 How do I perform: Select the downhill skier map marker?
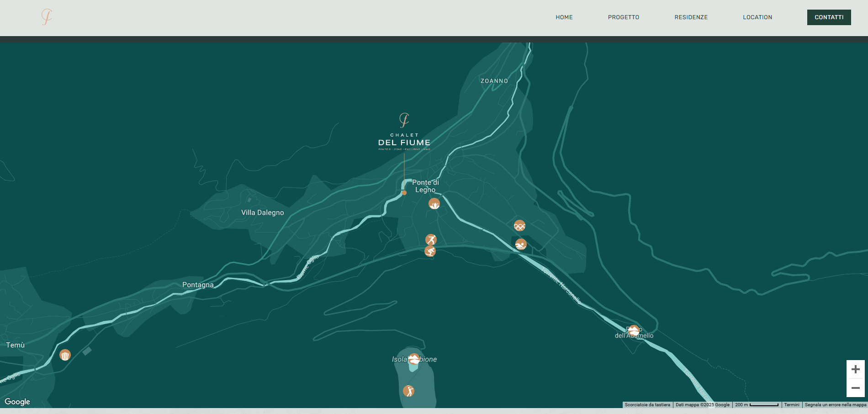pyautogui.click(x=430, y=251)
